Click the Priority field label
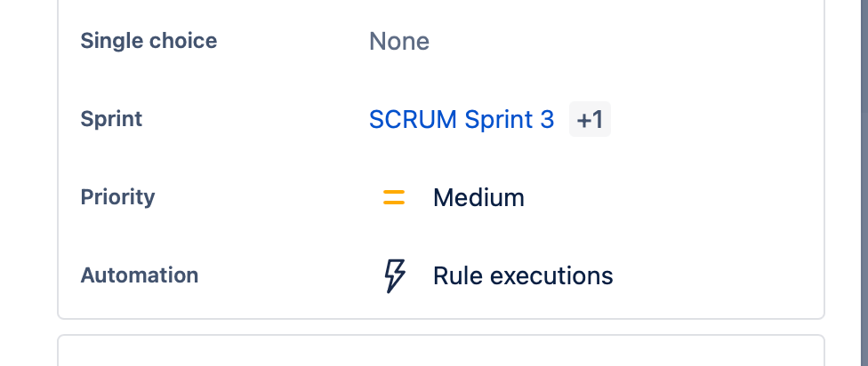Viewport: 868px width, 366px height. coord(118,197)
